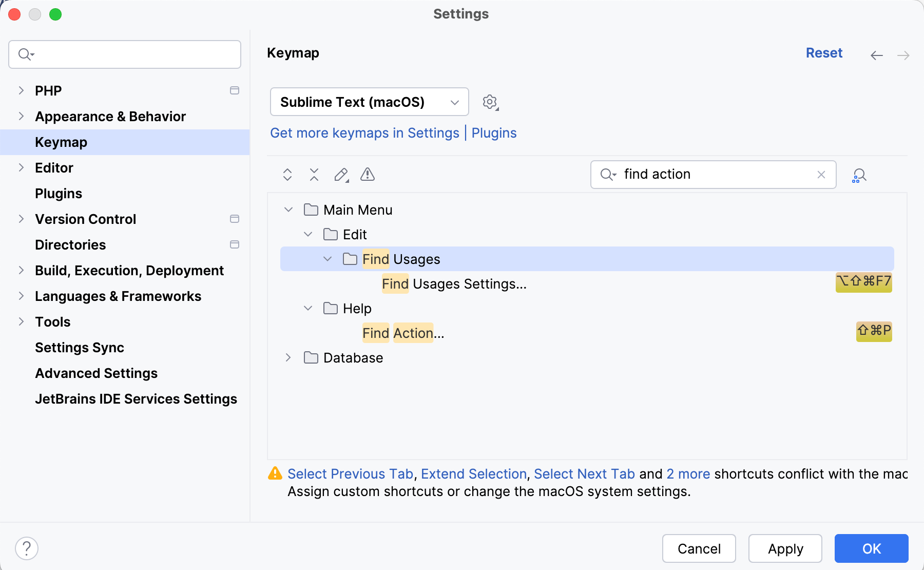The height and width of the screenshot is (570, 924).
Task: Open the Help question mark icon
Action: [27, 548]
